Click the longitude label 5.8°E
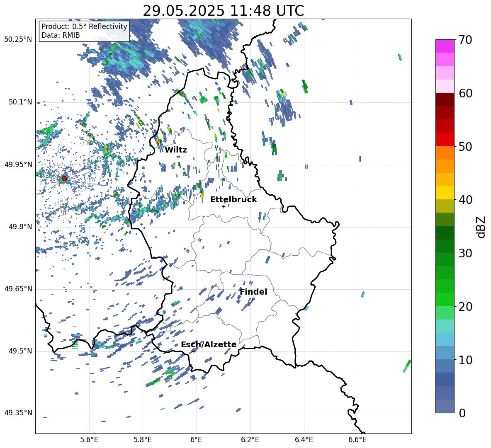 pyautogui.click(x=143, y=440)
